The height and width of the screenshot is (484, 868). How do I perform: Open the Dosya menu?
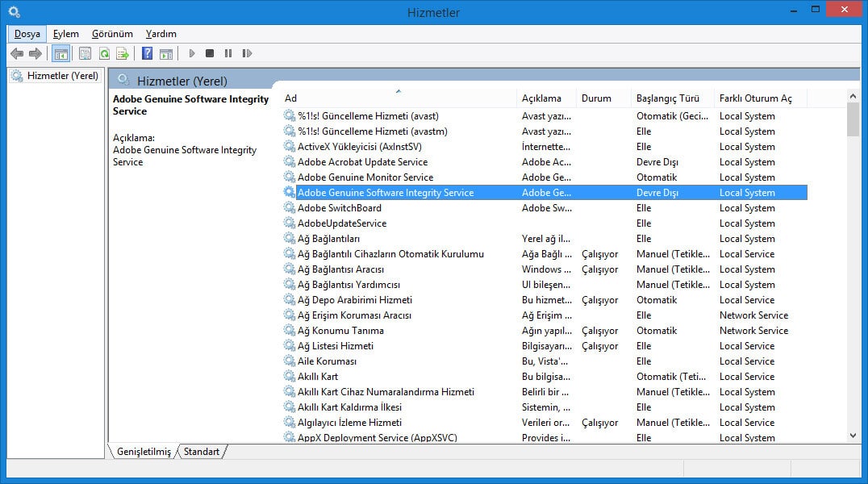pyautogui.click(x=27, y=34)
